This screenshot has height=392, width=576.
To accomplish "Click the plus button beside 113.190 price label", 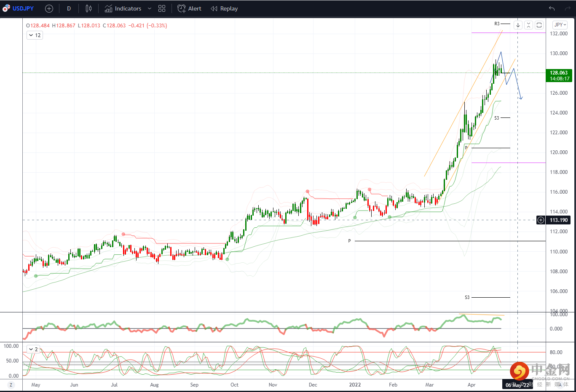I will coord(541,220).
